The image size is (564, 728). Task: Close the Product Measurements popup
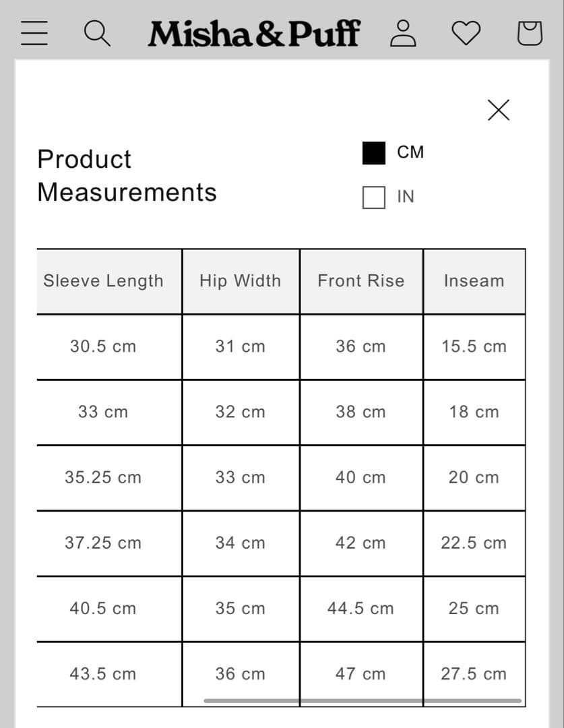coord(499,110)
